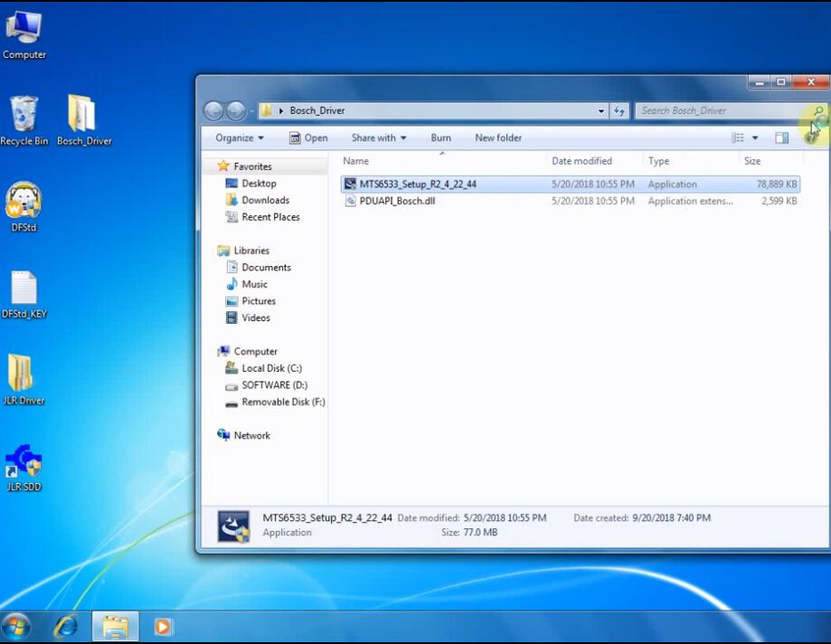Select Downloads under Favorites
The width and height of the screenshot is (831, 644).
click(x=258, y=200)
